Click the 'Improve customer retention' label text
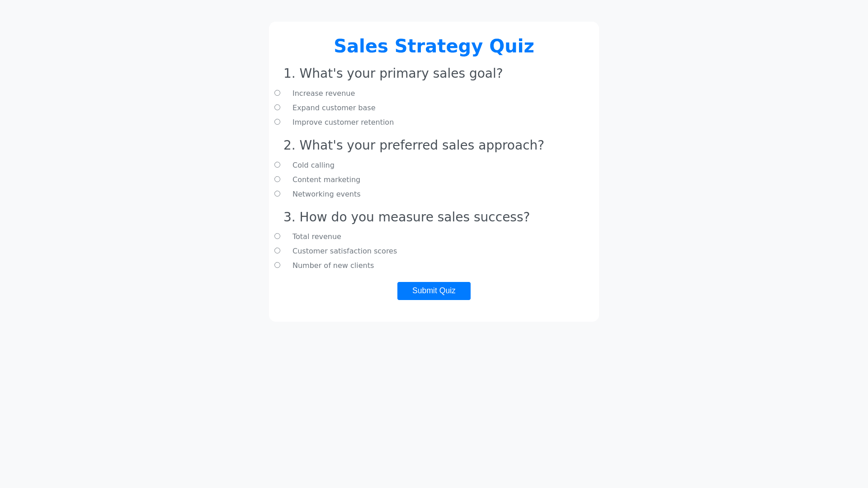Image resolution: width=868 pixels, height=488 pixels. coord(343,122)
